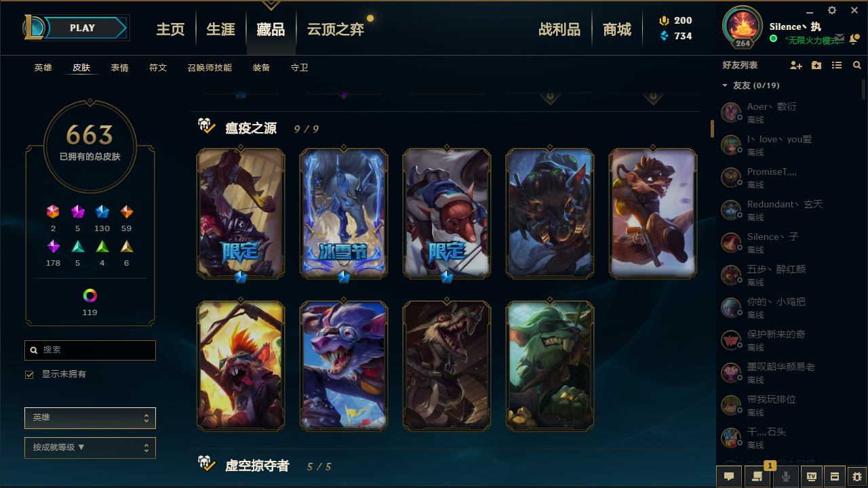Click the bug report icon
The image size is (868, 488).
856,476
